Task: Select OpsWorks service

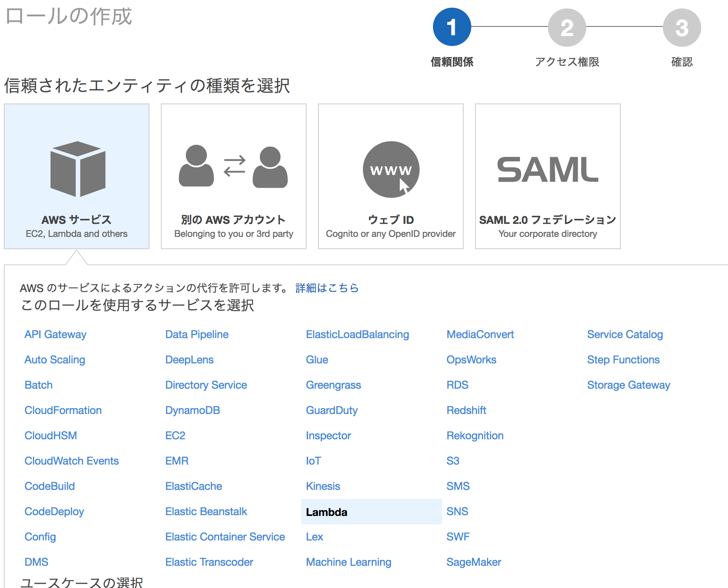Action: (x=471, y=360)
